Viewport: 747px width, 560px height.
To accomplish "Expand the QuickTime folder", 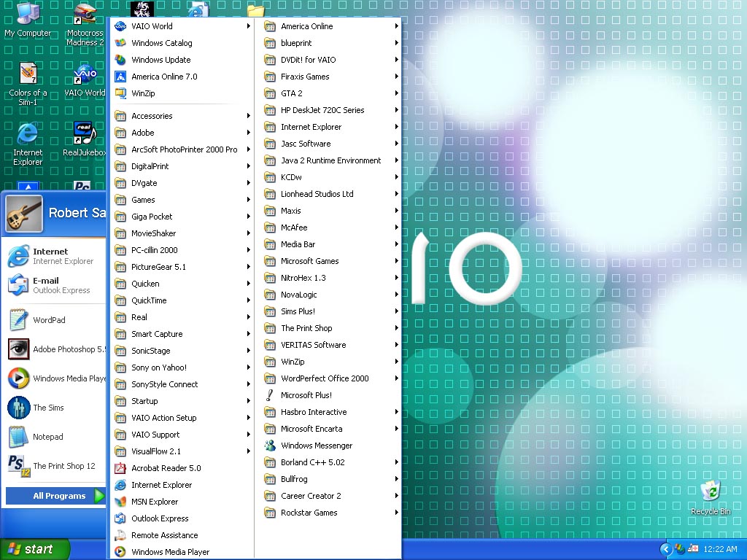I will [x=182, y=300].
